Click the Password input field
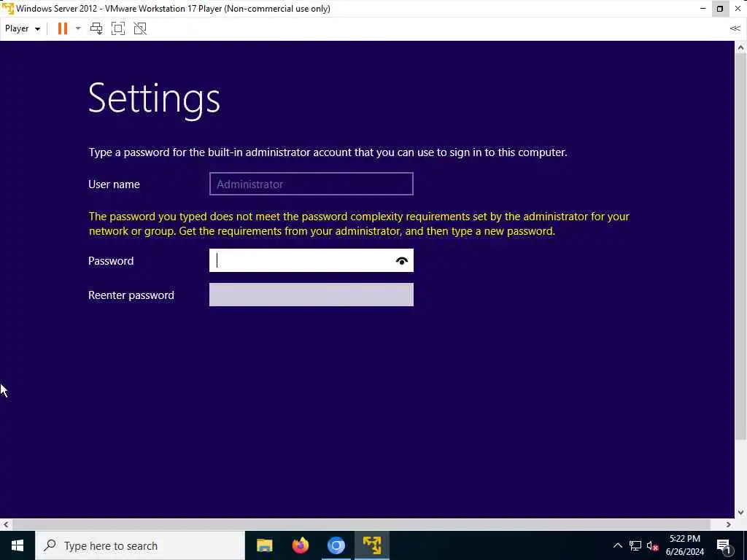 pos(311,260)
